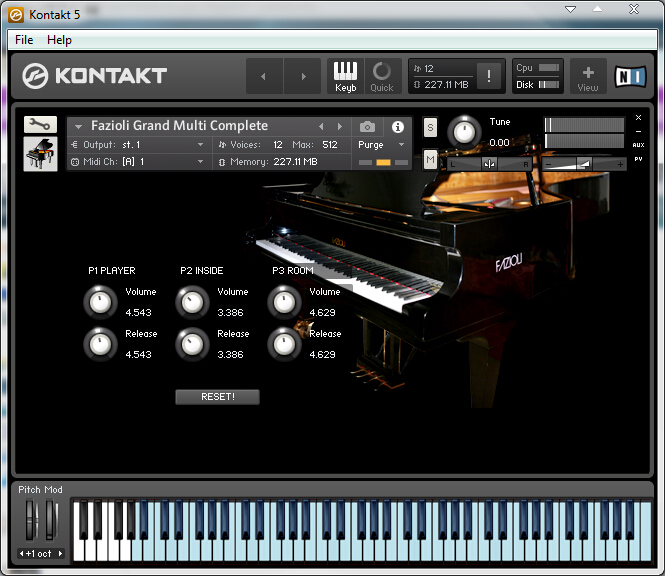Remove the instrument with the X icon

point(638,117)
